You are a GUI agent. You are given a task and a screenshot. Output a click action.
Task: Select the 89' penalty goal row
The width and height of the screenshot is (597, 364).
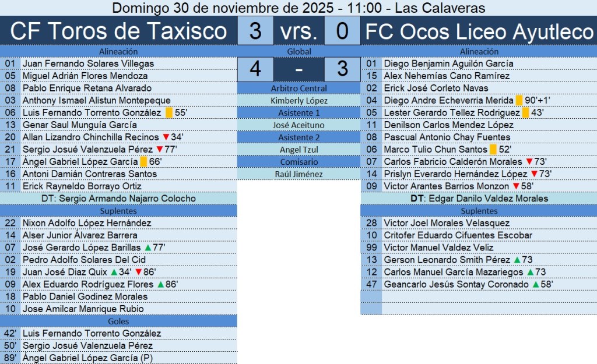(118, 358)
